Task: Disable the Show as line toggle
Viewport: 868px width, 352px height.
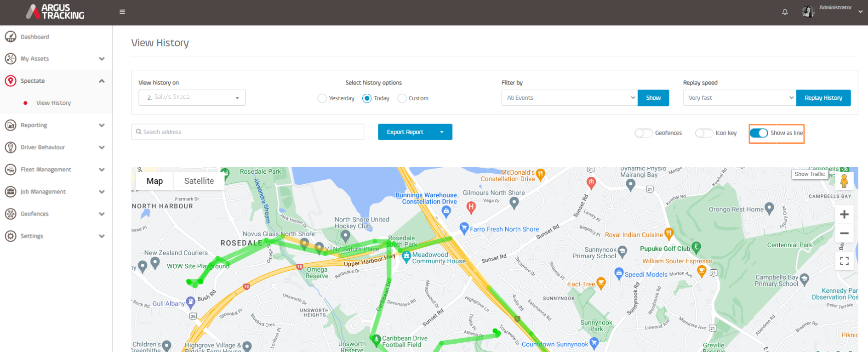Action: (x=759, y=133)
